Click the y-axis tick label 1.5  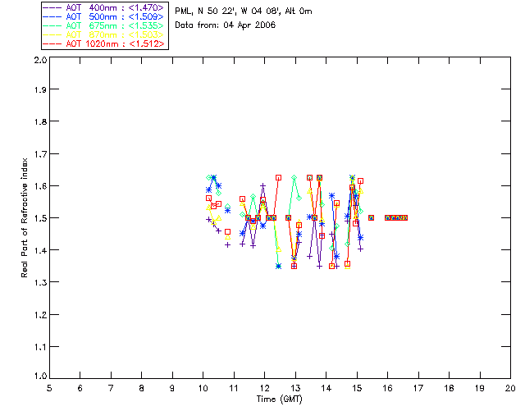40,218
